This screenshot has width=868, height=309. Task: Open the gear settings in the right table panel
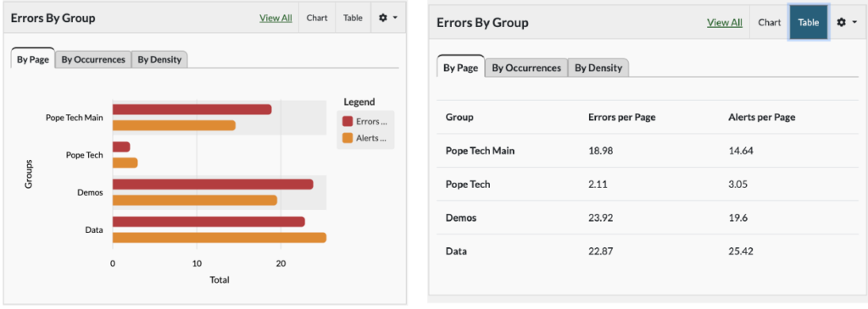pyautogui.click(x=842, y=22)
